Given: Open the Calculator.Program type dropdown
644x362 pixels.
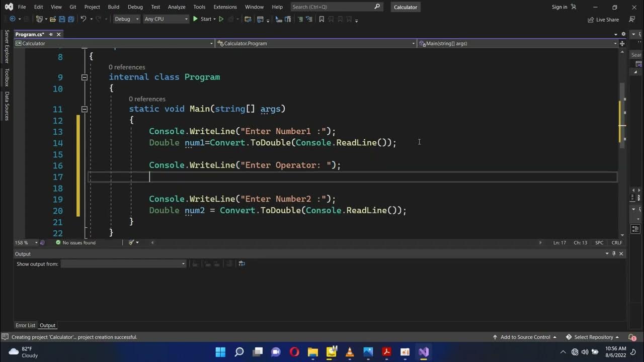Looking at the screenshot, I should tap(316, 43).
